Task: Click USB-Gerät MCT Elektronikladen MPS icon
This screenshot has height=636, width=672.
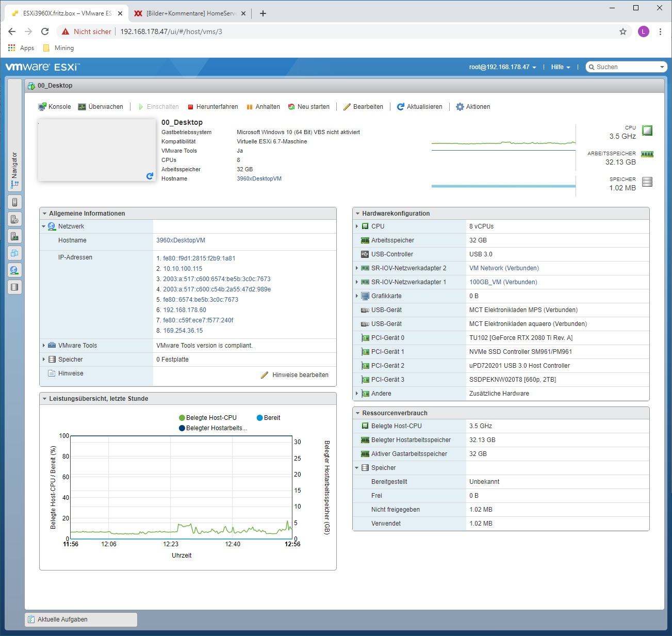Action: pyautogui.click(x=365, y=310)
